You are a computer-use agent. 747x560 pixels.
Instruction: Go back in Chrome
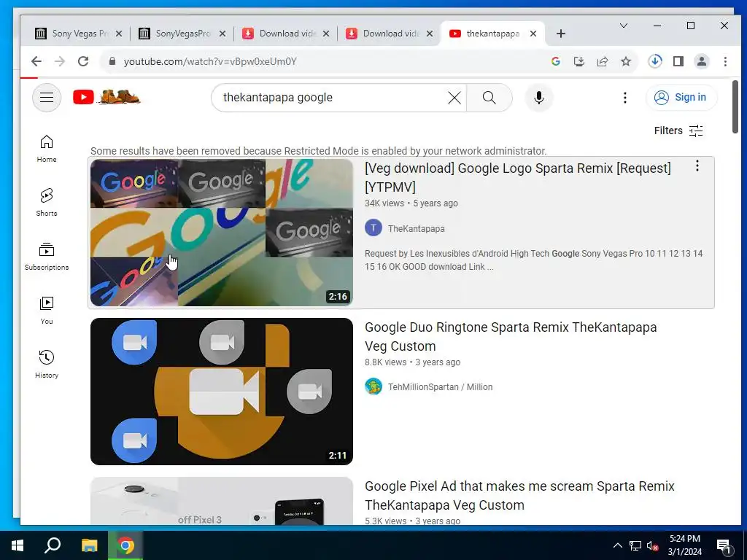click(x=36, y=61)
